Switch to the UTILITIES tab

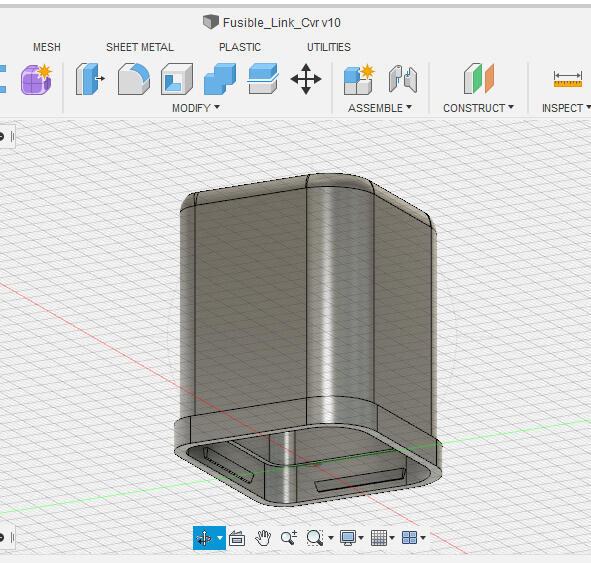329,47
